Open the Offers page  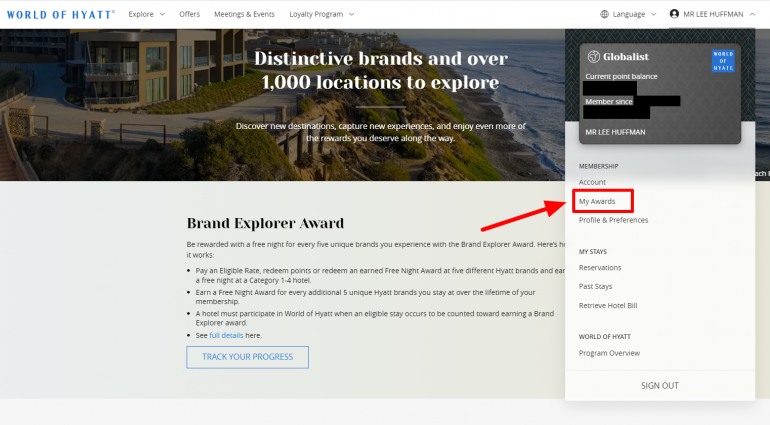[x=190, y=14]
